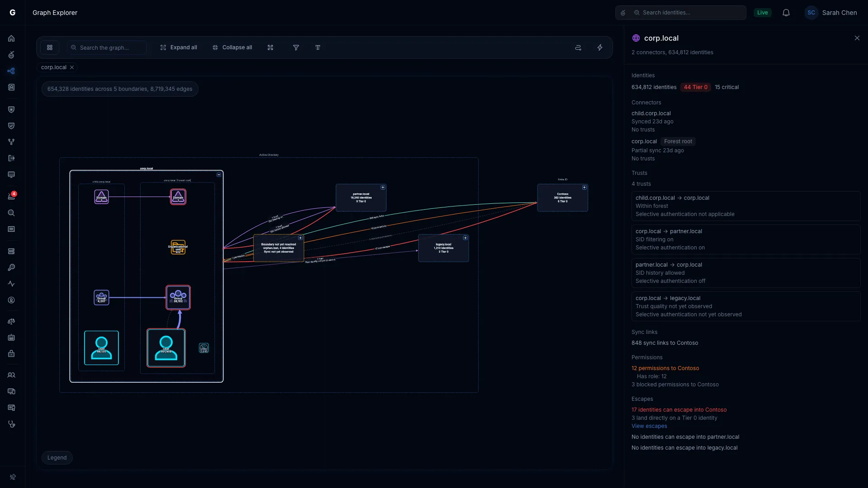Remove the corp.local filter chip

pyautogui.click(x=72, y=67)
